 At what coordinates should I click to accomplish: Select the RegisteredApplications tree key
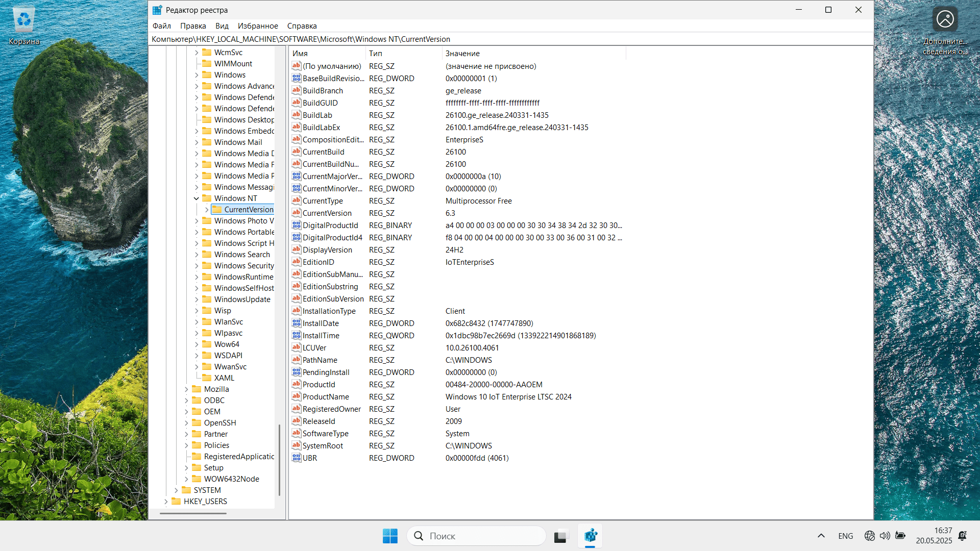[239, 457]
